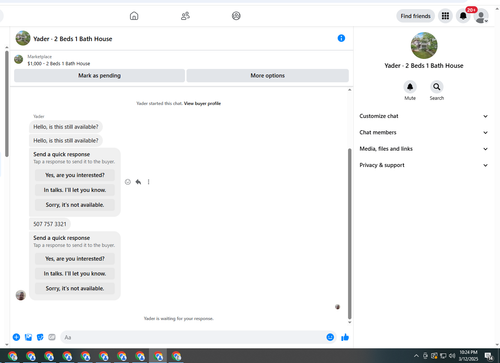500x363 pixels.
Task: Click the seen-receipt avatar at bottom right of chat
Action: click(337, 307)
